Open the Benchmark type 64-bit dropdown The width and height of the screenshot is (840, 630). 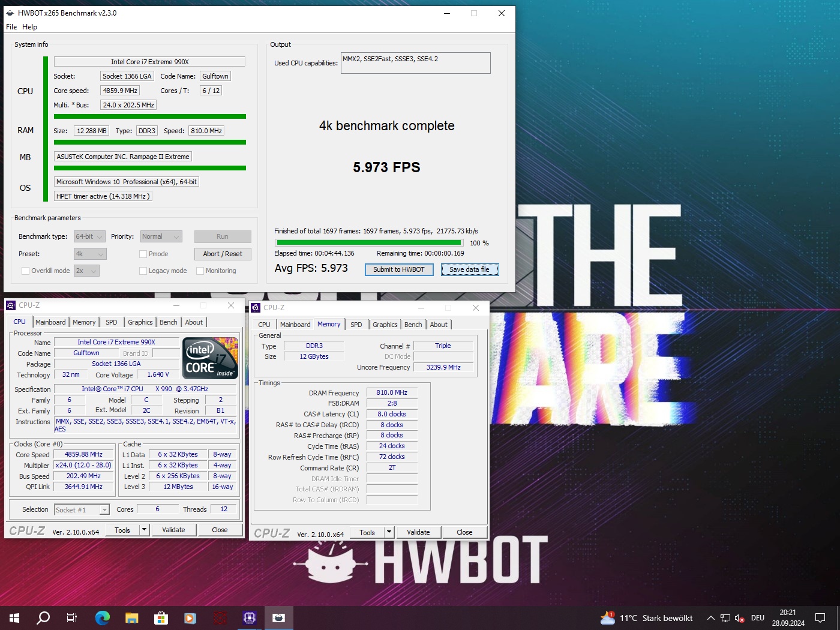pyautogui.click(x=89, y=236)
